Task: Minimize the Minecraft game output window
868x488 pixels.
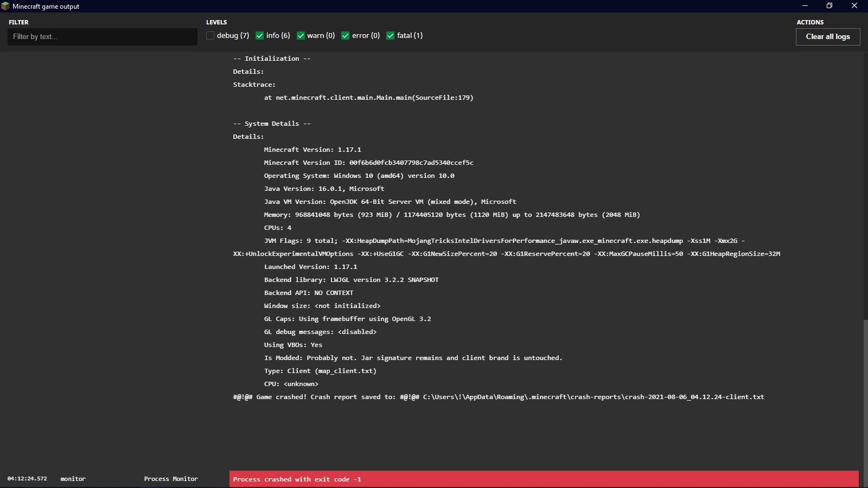Action: [x=805, y=6]
